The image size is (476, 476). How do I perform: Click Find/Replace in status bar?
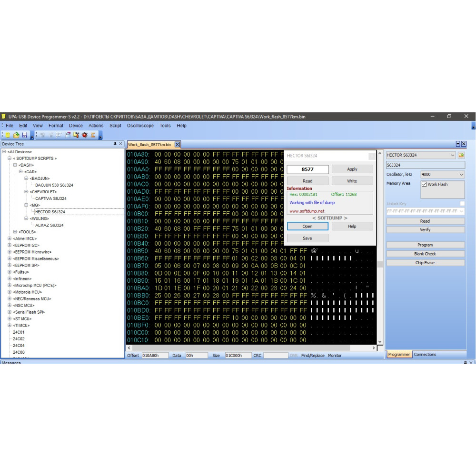313,356
